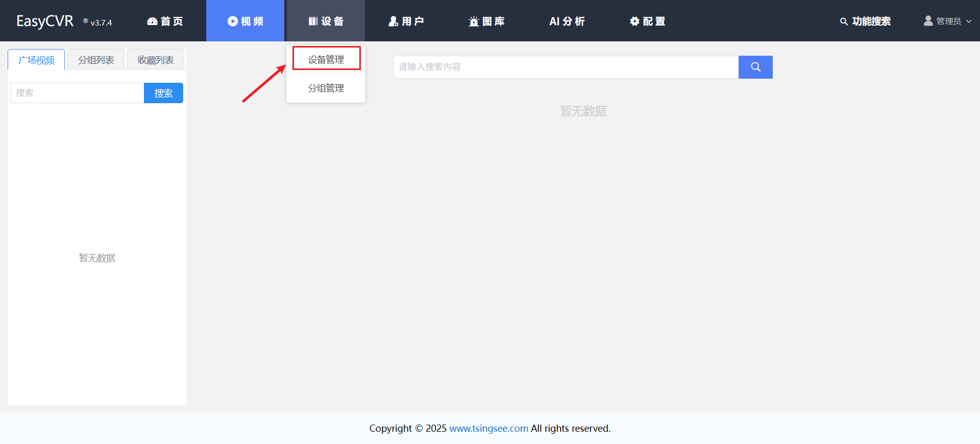The width and height of the screenshot is (980, 444).
Task: Click the dashboard icon beside 首页
Action: tap(152, 21)
